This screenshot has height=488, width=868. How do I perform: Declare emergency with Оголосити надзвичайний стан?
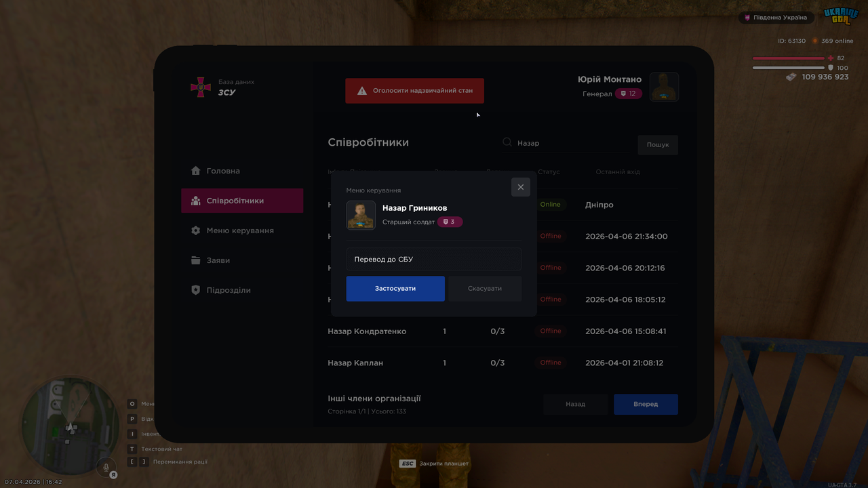click(414, 90)
